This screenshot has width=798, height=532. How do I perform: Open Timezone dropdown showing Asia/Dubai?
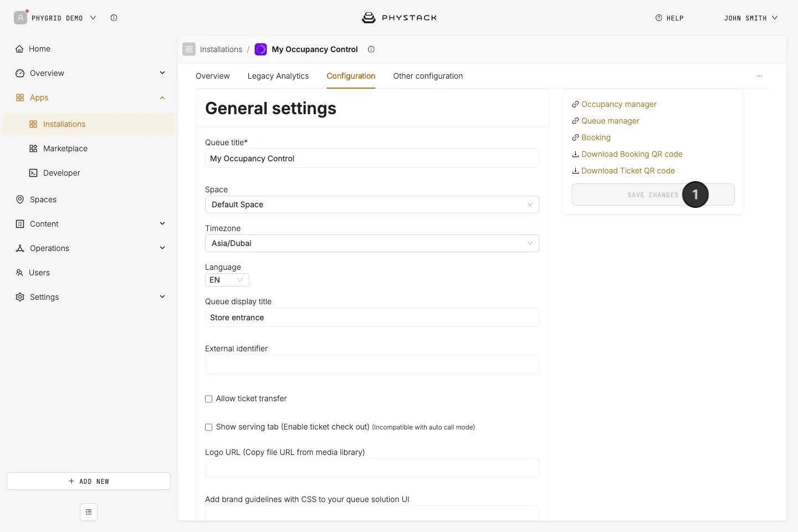click(x=372, y=243)
